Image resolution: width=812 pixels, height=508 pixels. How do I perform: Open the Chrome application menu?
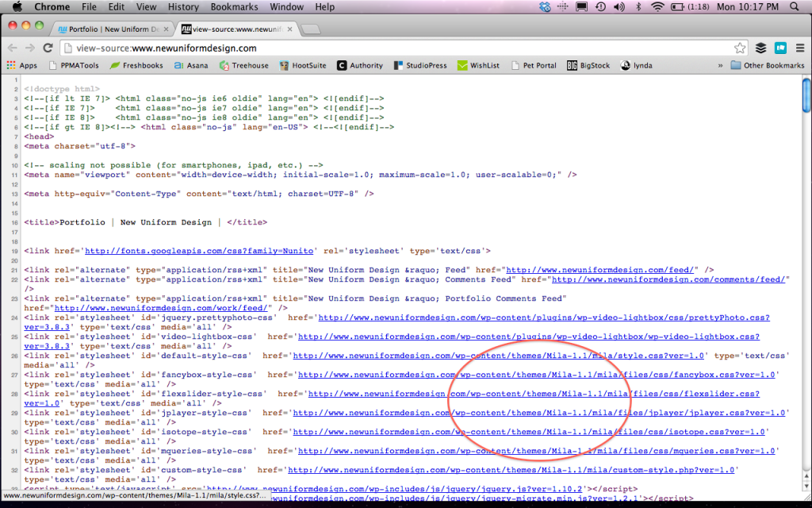(x=52, y=6)
